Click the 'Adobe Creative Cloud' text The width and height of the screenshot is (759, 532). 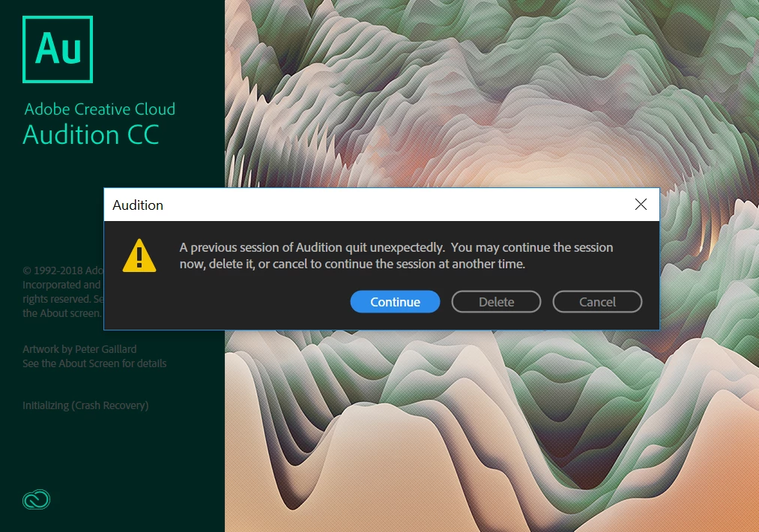tap(100, 109)
